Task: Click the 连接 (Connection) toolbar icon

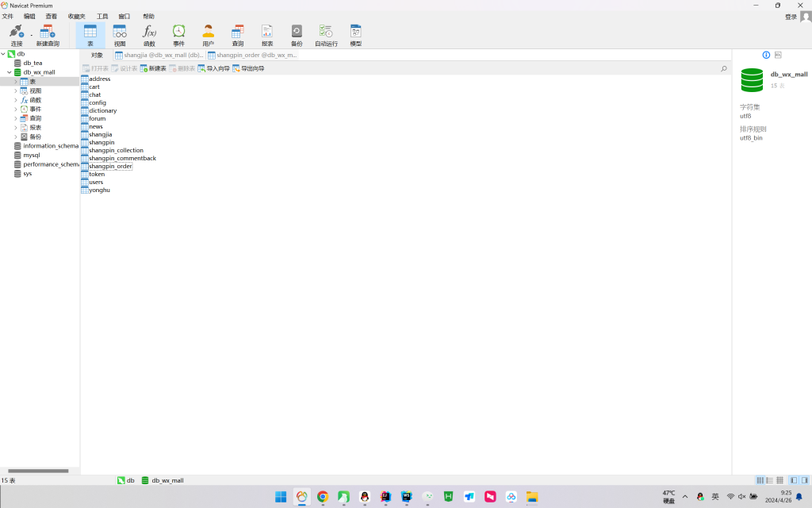Action: pos(16,34)
